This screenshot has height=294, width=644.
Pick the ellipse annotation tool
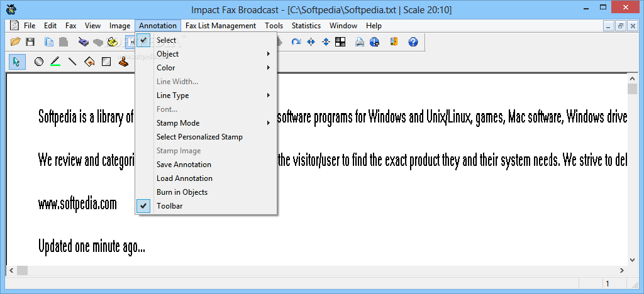pos(38,62)
